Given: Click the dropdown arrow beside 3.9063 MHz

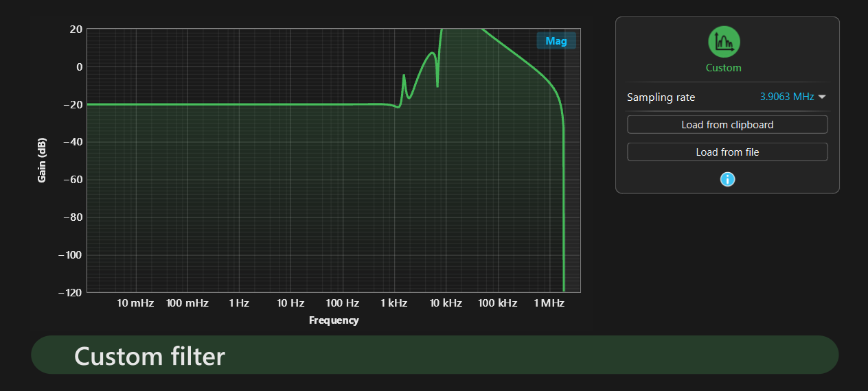Looking at the screenshot, I should (x=822, y=97).
